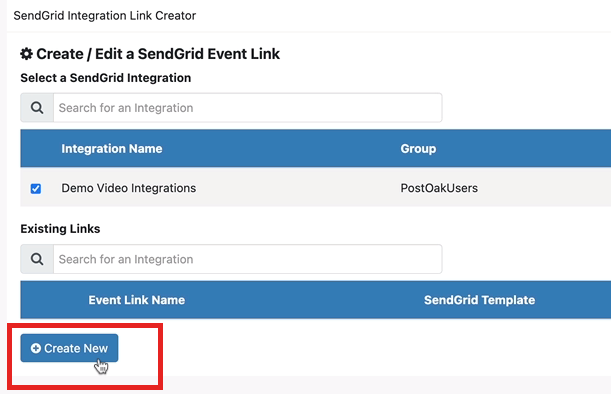The image size is (611, 394).
Task: Sort by the Event Link Name column
Action: click(137, 300)
